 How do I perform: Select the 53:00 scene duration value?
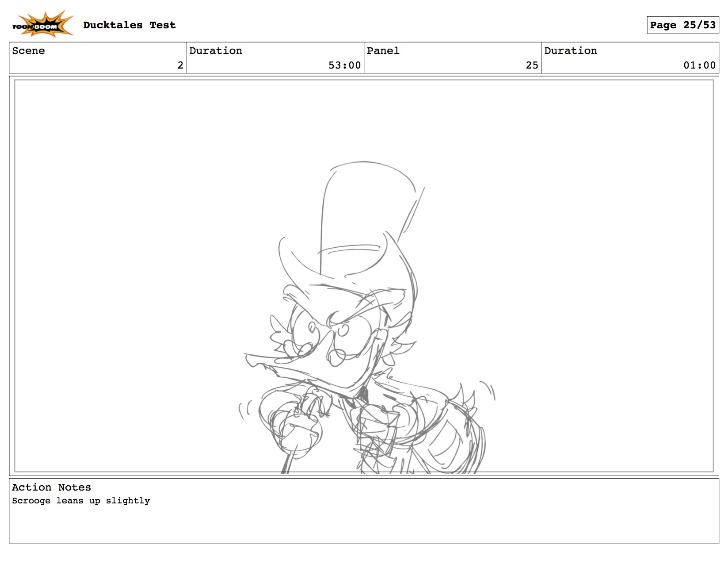(x=344, y=65)
